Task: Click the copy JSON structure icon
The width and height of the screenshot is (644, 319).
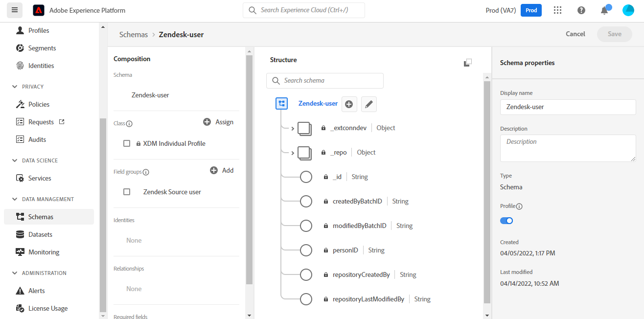Action: tap(468, 63)
